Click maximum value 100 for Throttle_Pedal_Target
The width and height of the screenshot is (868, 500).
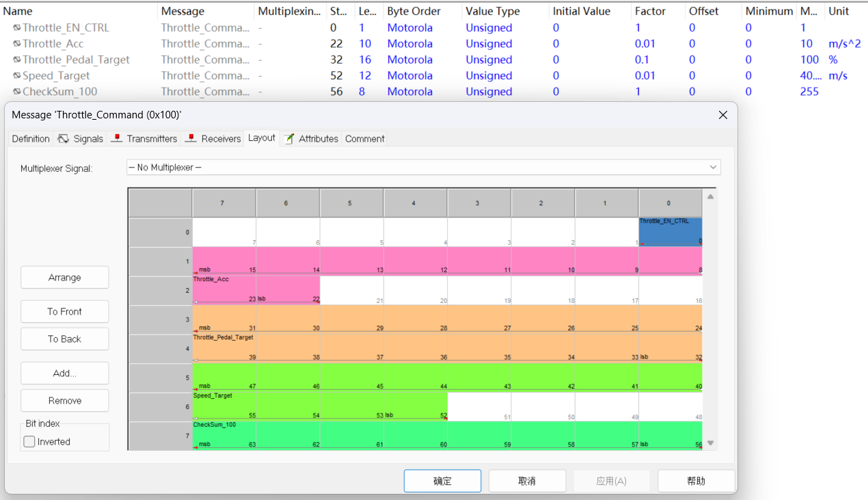809,60
